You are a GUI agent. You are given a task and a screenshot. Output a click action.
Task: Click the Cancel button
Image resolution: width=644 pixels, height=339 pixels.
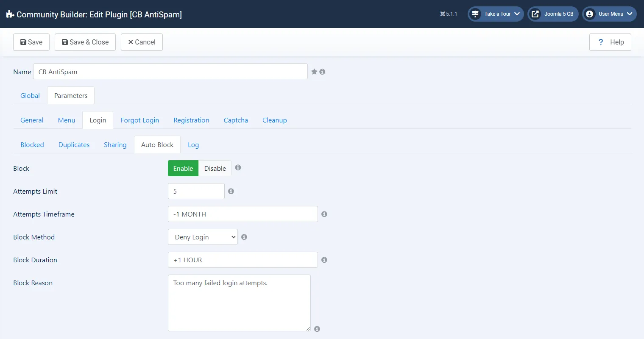pyautogui.click(x=142, y=42)
